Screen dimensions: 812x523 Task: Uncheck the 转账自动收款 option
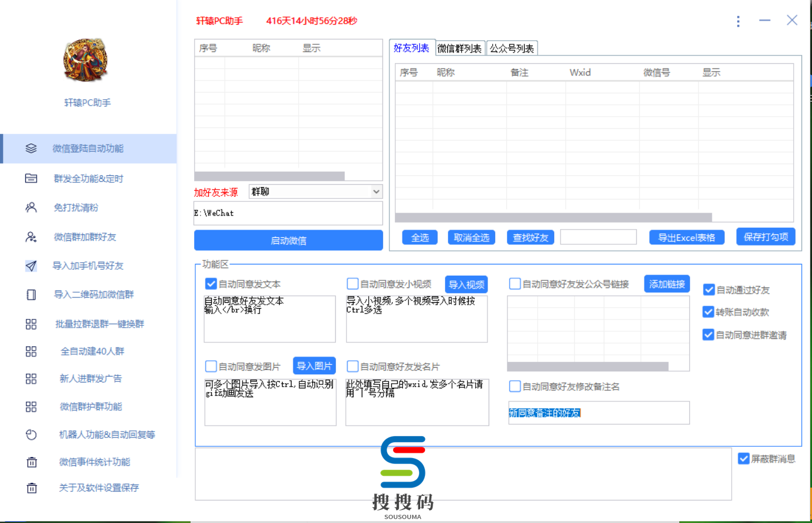tap(709, 312)
